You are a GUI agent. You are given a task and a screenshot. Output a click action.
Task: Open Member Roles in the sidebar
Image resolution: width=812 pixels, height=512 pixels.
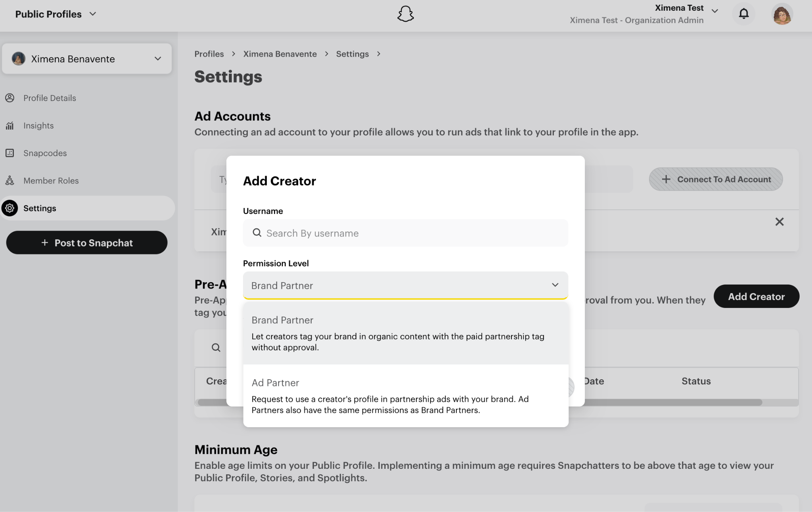click(51, 181)
